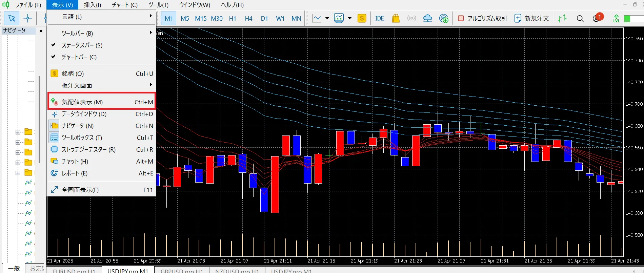Image resolution: width=644 pixels, height=273 pixels.
Task: Open the dropdown arrow beside the line chart icon
Action: pos(327,18)
